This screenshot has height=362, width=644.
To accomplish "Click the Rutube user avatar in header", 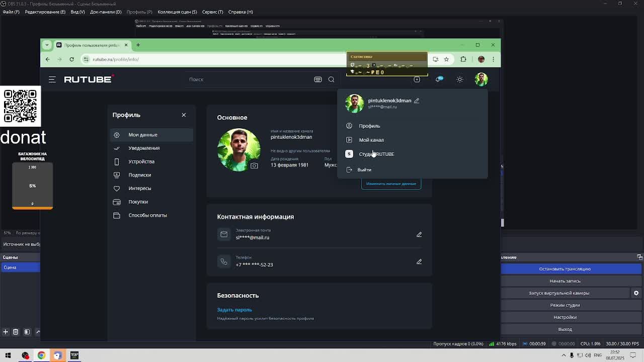I will [x=481, y=79].
